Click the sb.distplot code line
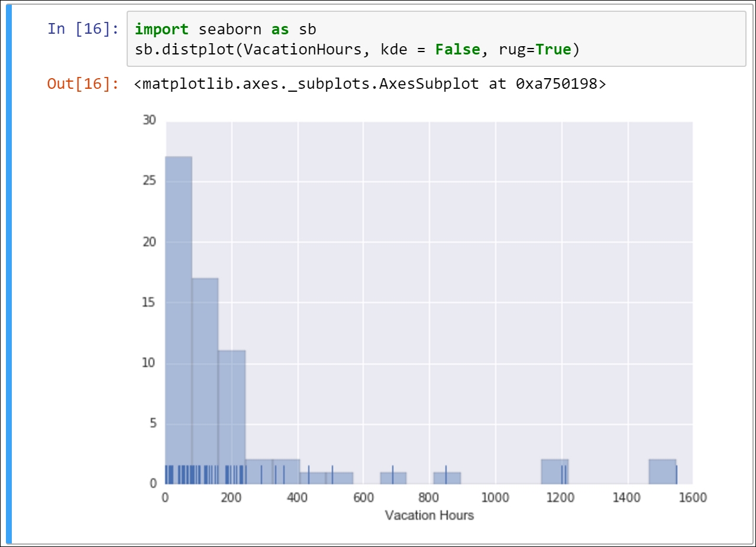The height and width of the screenshot is (547, 756). (x=357, y=50)
